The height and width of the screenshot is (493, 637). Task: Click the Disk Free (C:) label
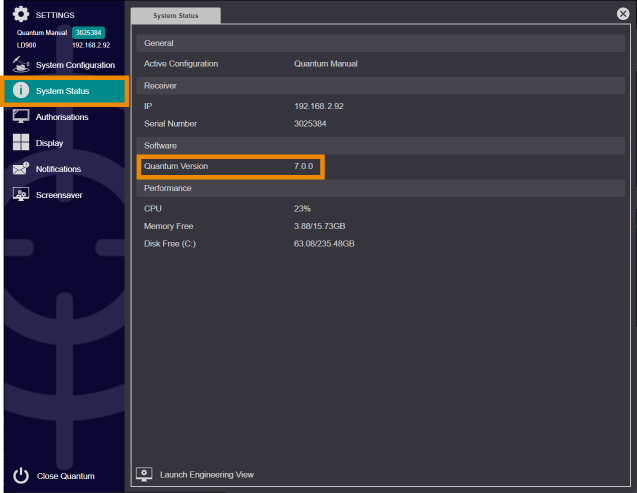click(170, 244)
